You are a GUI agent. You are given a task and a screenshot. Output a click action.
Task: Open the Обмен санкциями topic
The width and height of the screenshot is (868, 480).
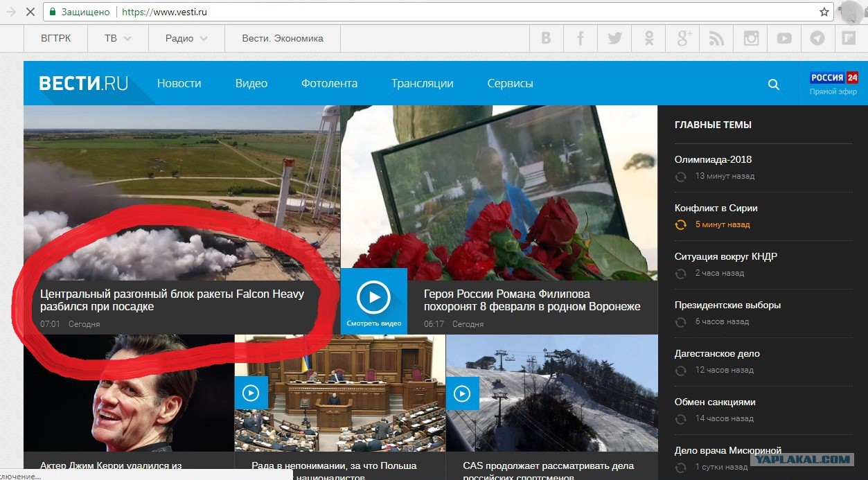coord(715,402)
